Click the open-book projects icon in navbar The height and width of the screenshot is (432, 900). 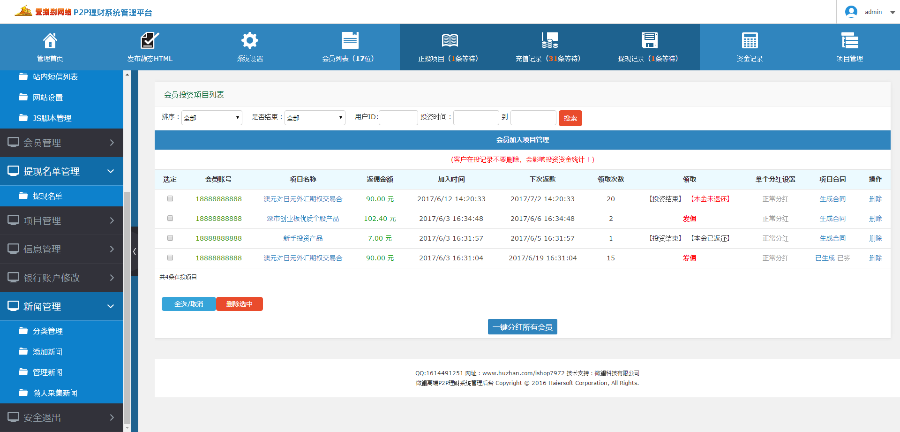449,40
